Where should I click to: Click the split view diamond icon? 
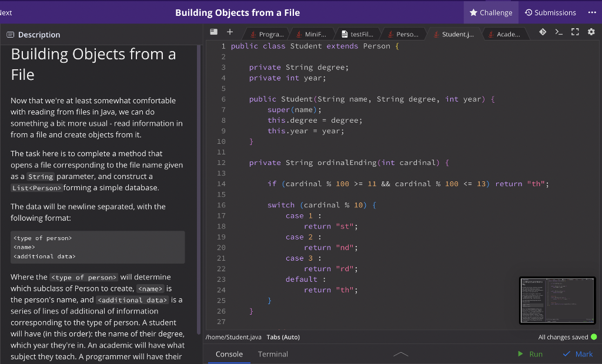coord(543,32)
